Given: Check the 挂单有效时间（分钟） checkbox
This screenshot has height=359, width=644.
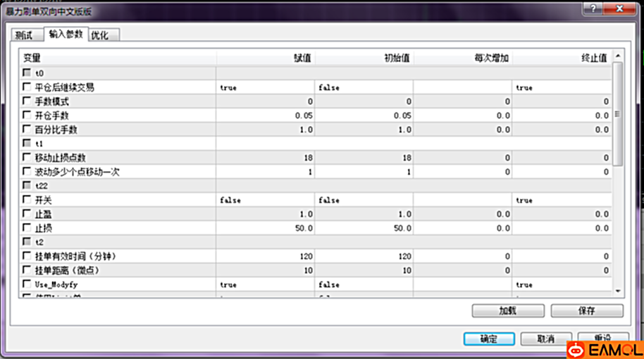Looking at the screenshot, I should click(x=27, y=256).
